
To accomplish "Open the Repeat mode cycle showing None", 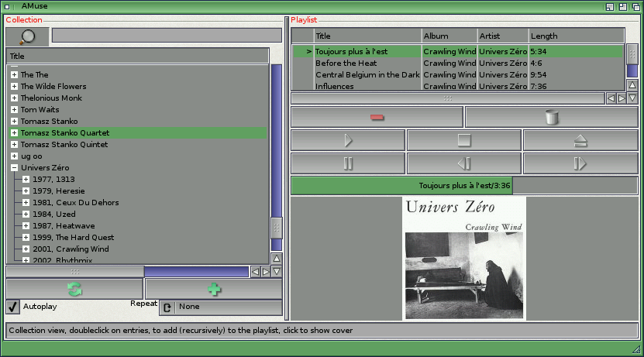I will click(x=221, y=307).
